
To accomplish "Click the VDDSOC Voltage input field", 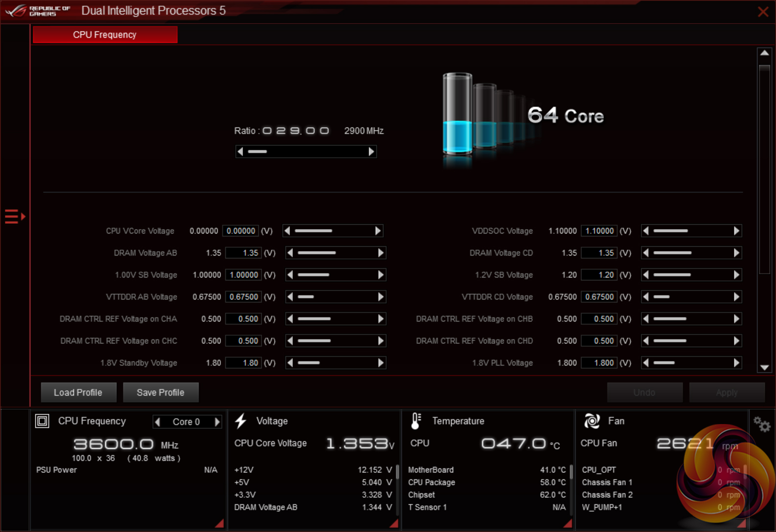I will click(599, 231).
